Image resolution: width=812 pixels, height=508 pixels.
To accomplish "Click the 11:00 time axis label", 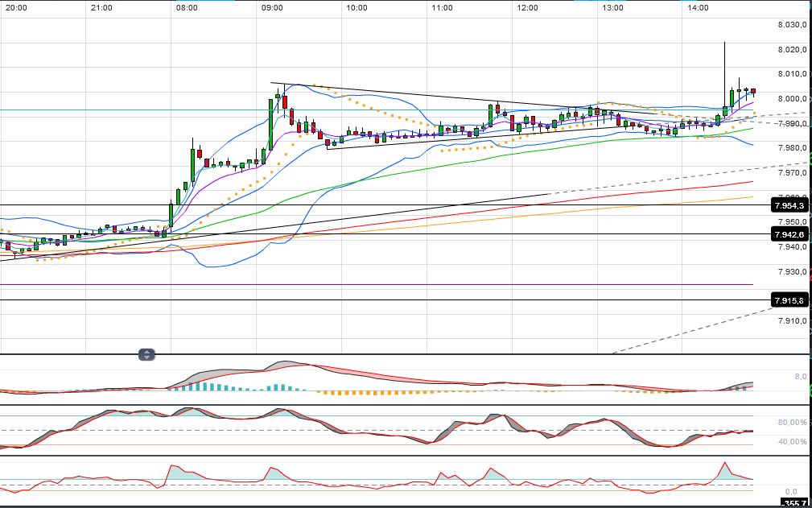I will (x=442, y=8).
